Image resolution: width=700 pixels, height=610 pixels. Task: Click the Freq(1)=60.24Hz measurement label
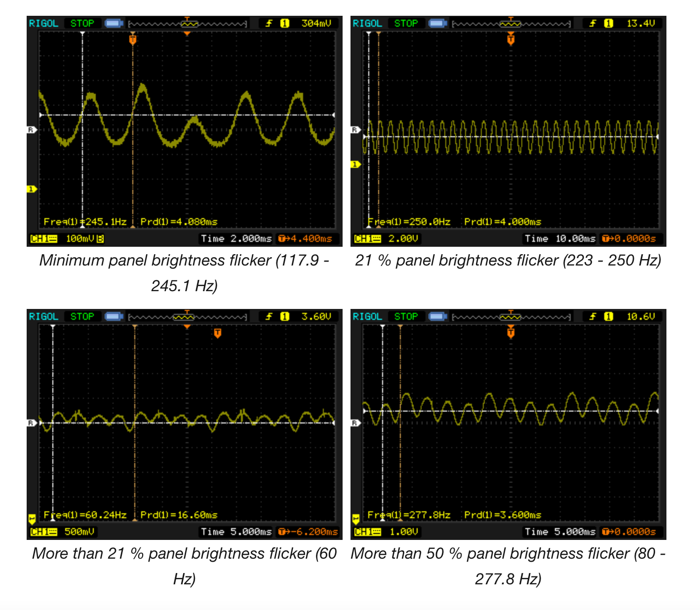tap(84, 515)
